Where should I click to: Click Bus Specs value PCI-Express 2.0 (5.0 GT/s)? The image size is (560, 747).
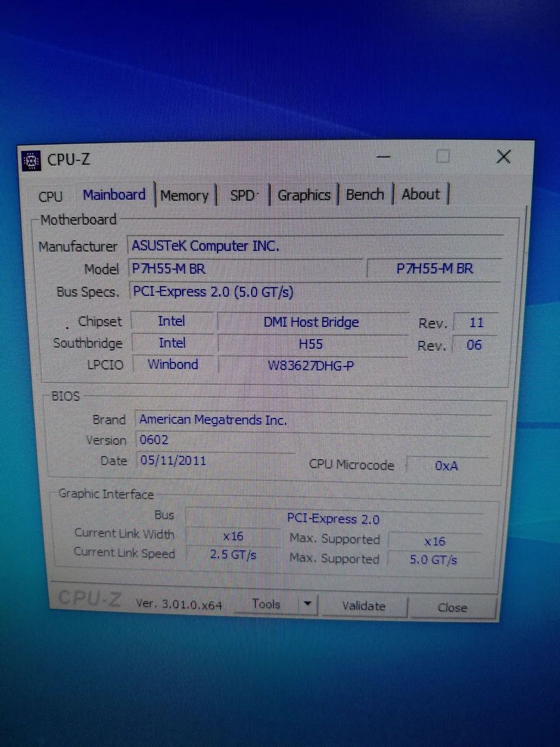[x=315, y=291]
